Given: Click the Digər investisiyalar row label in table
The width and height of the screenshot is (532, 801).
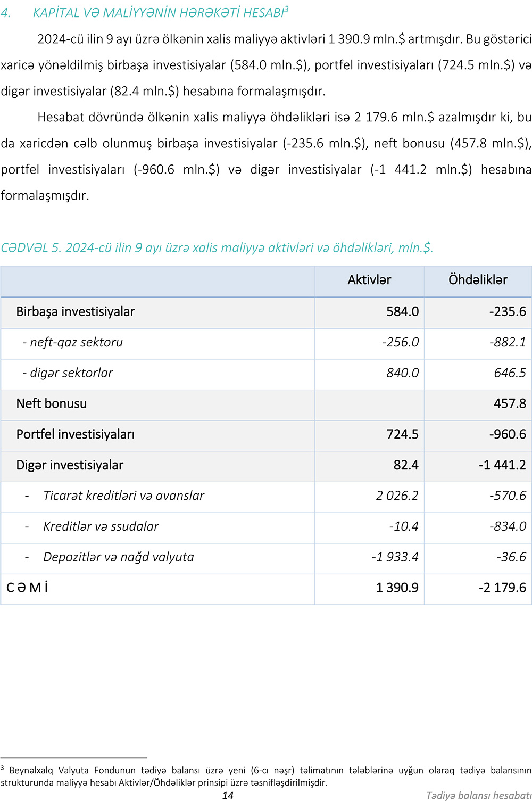Looking at the screenshot, I should click(70, 465).
